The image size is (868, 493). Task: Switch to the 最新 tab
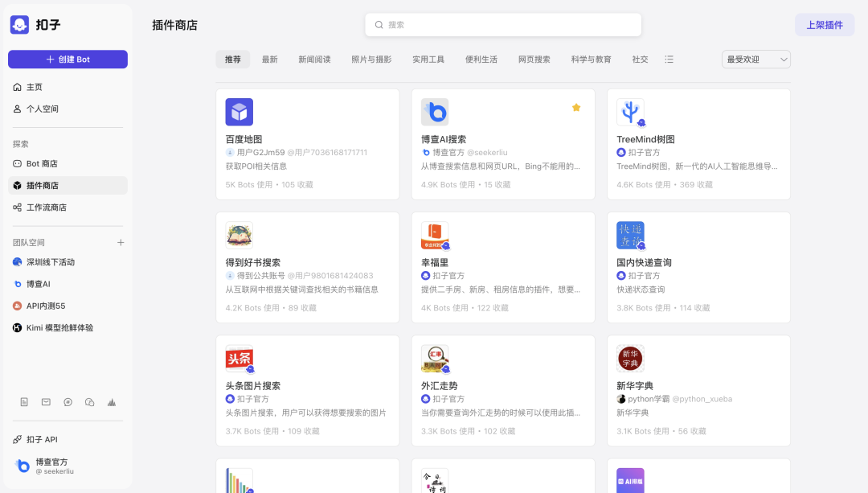click(269, 60)
